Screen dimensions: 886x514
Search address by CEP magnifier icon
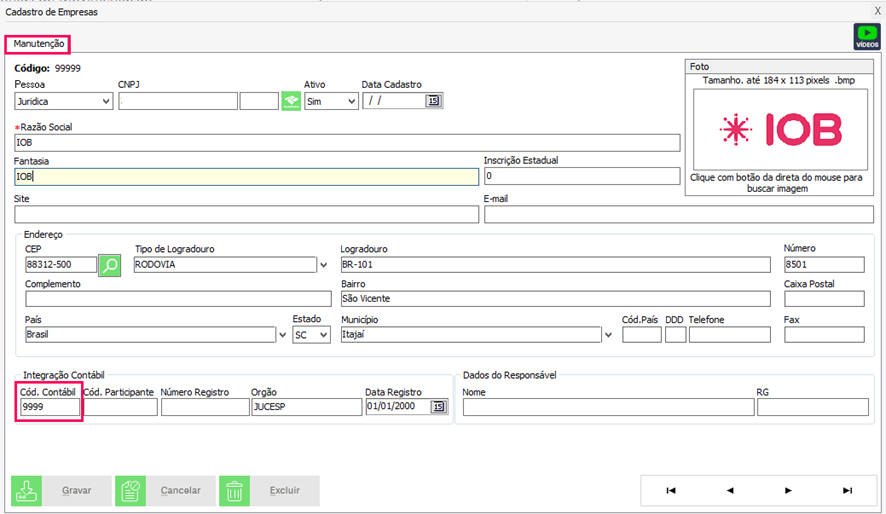pyautogui.click(x=110, y=265)
